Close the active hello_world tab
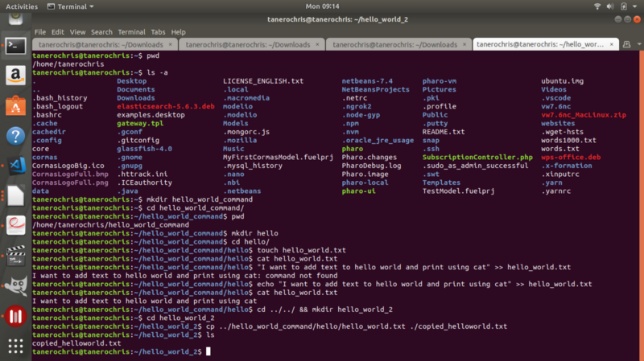 pos(610,44)
